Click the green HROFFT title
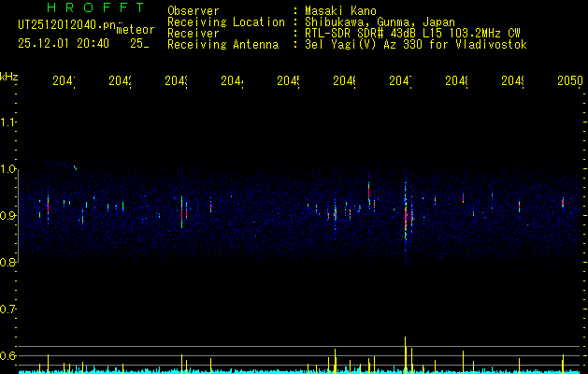This screenshot has width=588, height=374. point(96,7)
